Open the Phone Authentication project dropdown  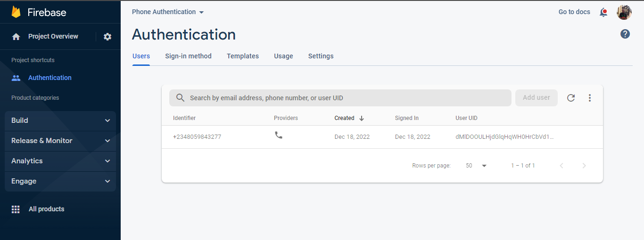point(168,12)
